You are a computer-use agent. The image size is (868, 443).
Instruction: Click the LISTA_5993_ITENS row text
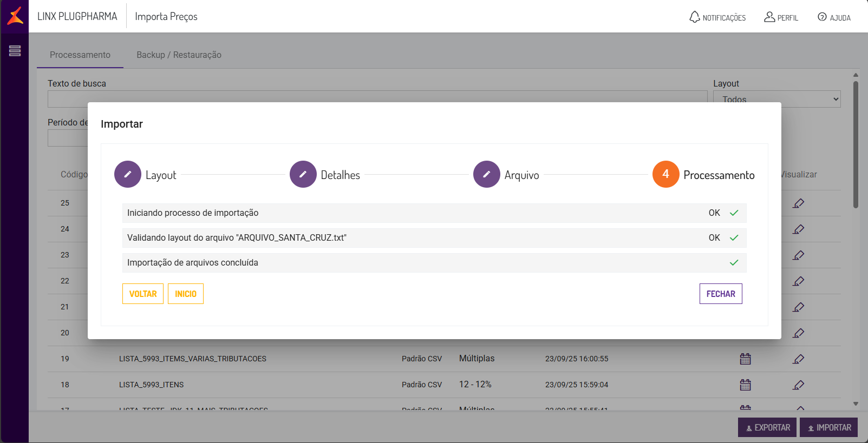(151, 385)
